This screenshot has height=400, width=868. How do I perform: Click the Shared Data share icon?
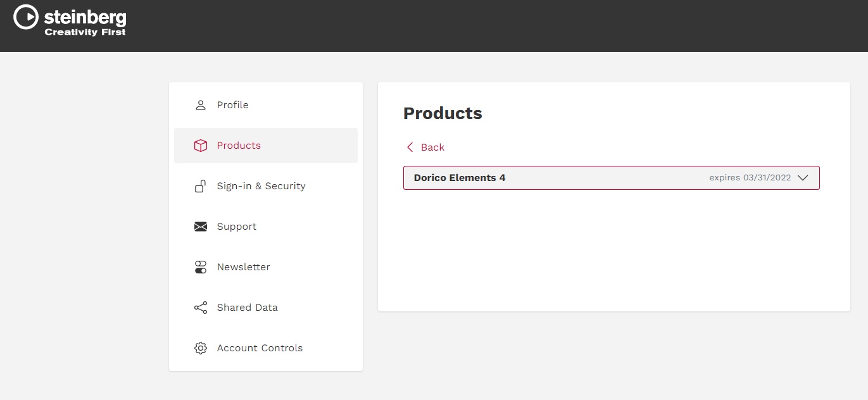coord(201,308)
